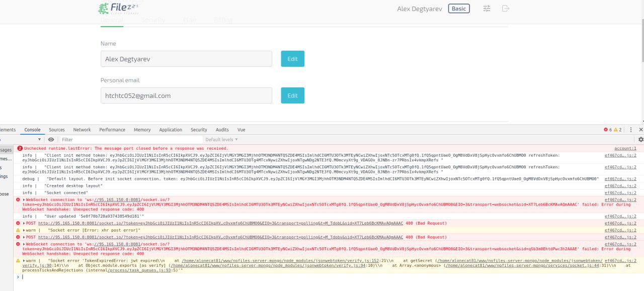
Task: Close the DevTools panel
Action: [640, 130]
